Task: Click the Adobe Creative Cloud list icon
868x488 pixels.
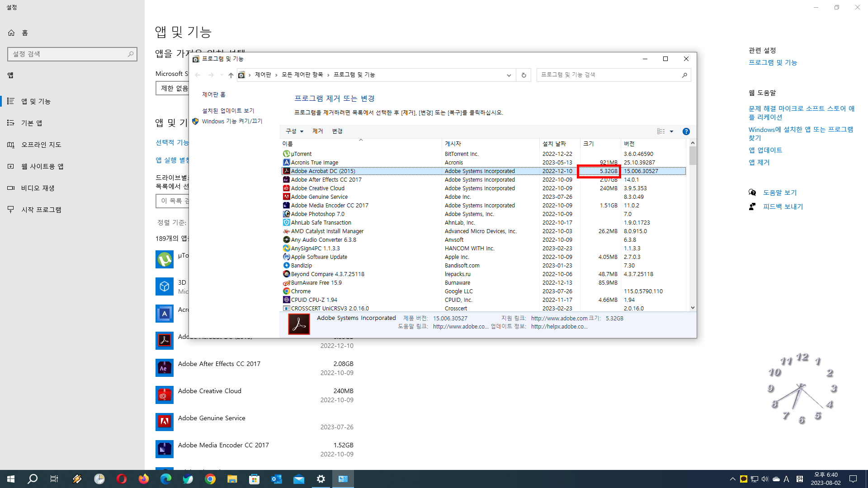Action: click(286, 188)
